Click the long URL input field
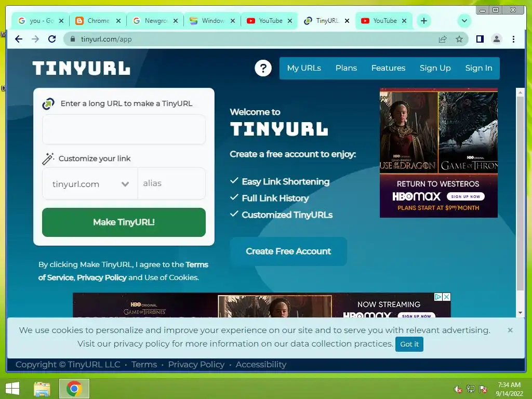The image size is (532, 399). pos(124,129)
